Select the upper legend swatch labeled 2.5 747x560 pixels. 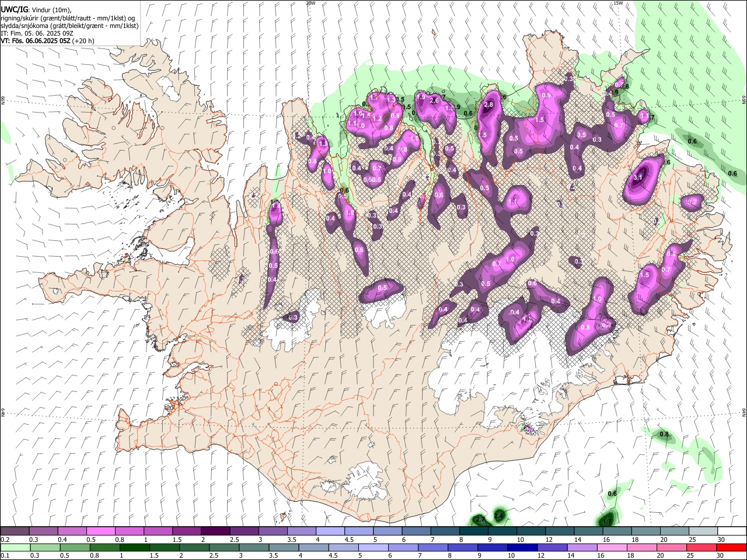point(244,531)
